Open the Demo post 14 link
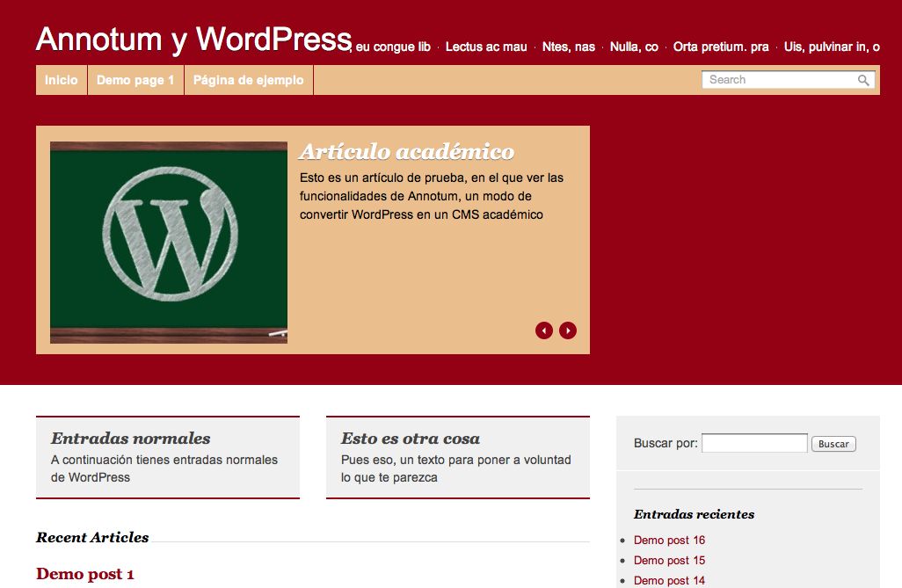Image resolution: width=902 pixels, height=588 pixels. [x=670, y=580]
